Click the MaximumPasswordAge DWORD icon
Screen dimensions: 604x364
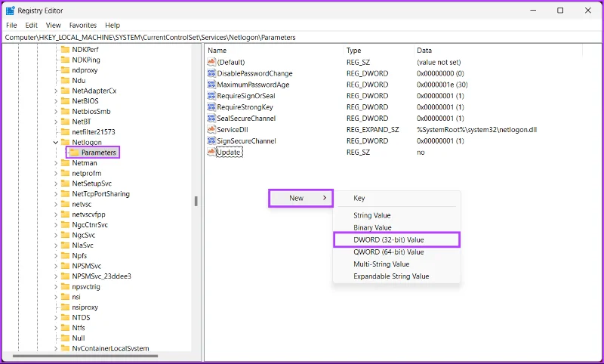pyautogui.click(x=211, y=85)
